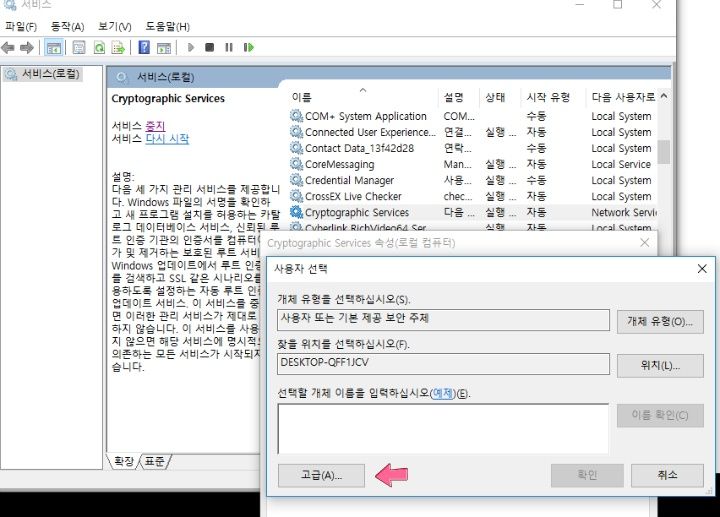Open the 도움말(H) menu
Image resolution: width=720 pixels, height=517 pixels.
168,27
